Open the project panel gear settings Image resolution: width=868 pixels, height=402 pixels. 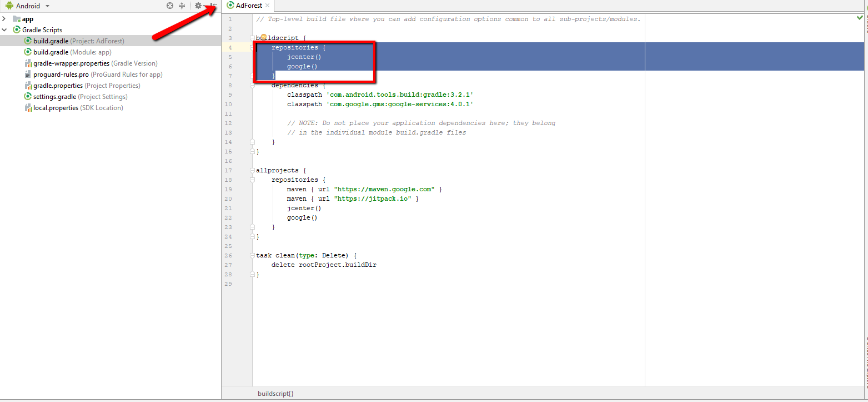198,6
